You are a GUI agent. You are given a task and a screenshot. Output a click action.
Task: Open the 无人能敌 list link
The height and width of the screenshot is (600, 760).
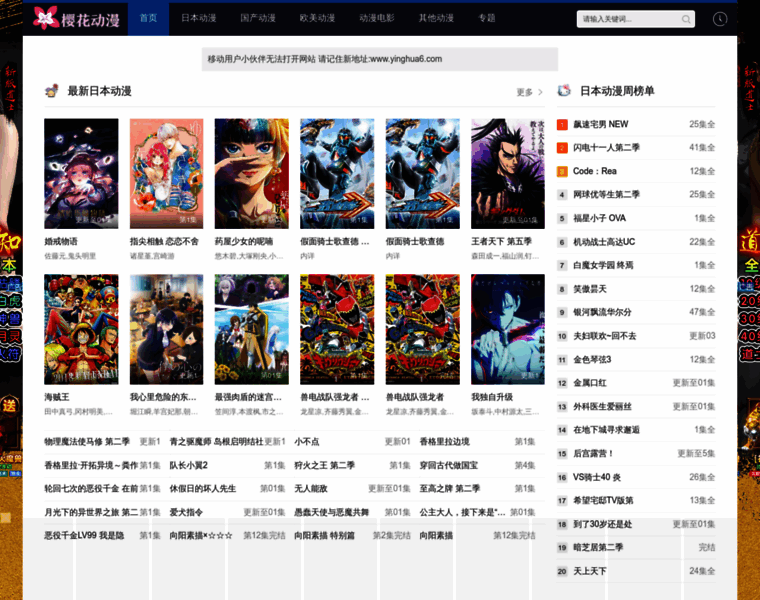(311, 489)
